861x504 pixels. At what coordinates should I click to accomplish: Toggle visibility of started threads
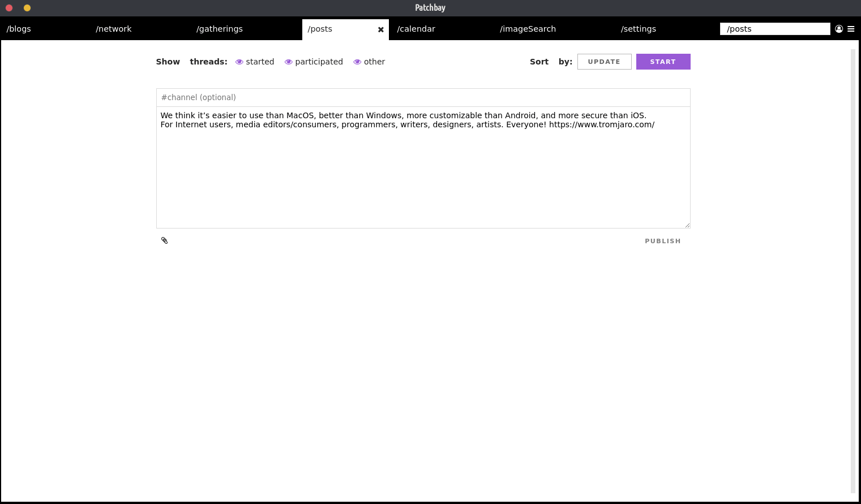tap(239, 62)
